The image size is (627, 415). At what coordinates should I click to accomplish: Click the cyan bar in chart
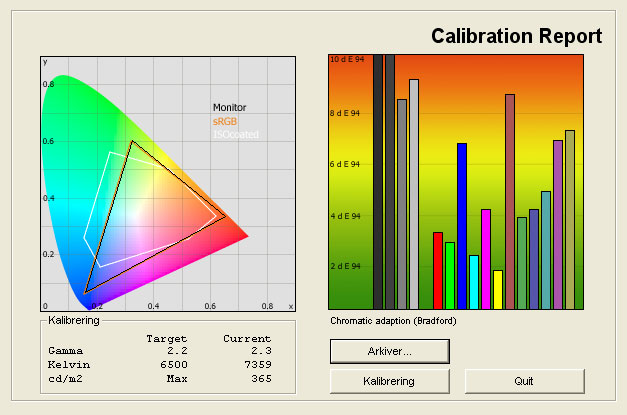tap(474, 282)
